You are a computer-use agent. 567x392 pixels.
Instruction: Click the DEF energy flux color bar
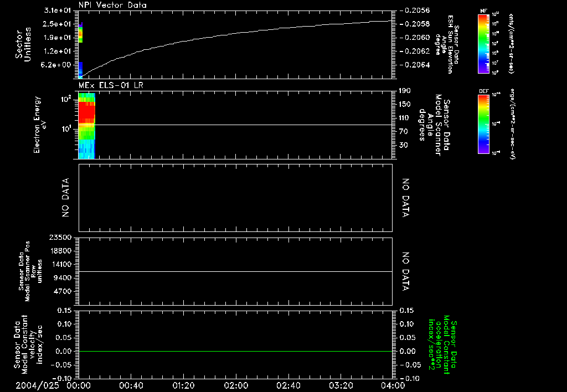pos(483,124)
